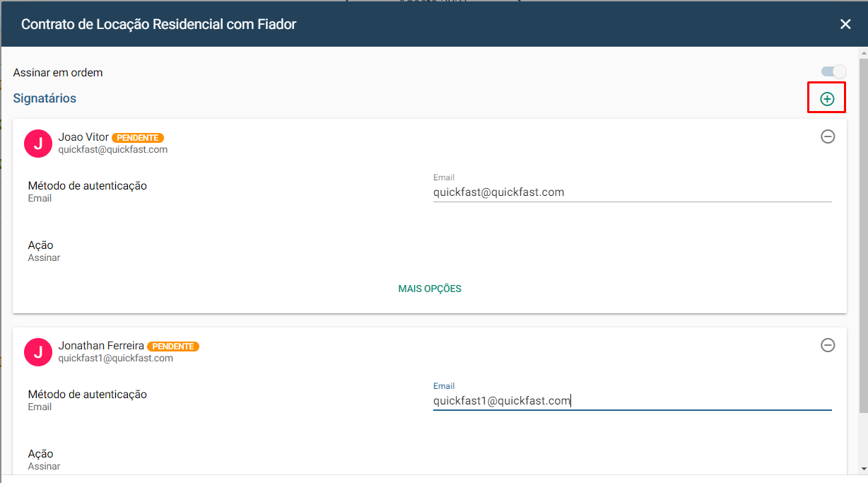Image resolution: width=868 pixels, height=483 pixels.
Task: Open Joao Vitor's Método de autenticação option
Action: tap(88, 192)
